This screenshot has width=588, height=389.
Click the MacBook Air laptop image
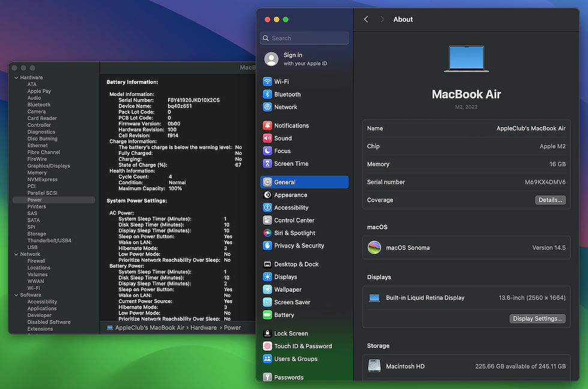pos(466,59)
